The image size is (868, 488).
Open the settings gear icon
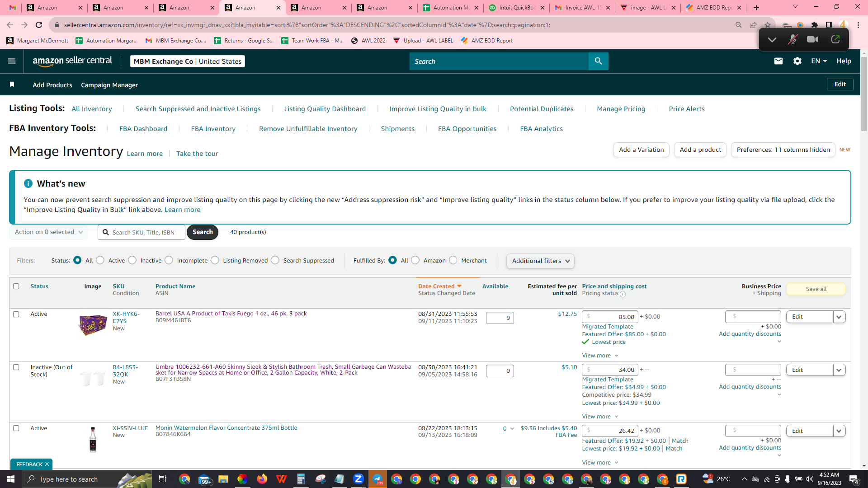[797, 61]
